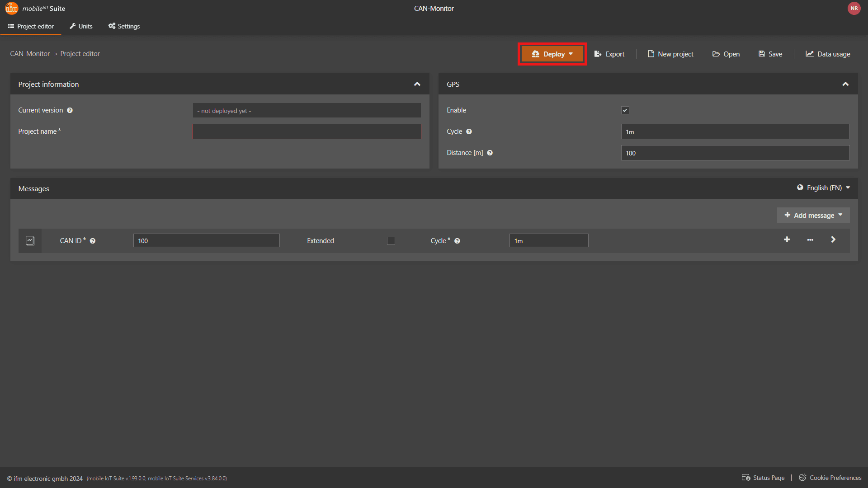Screen dimensions: 868x488
Task: Open the three-dots menu in message row
Action: click(x=810, y=240)
